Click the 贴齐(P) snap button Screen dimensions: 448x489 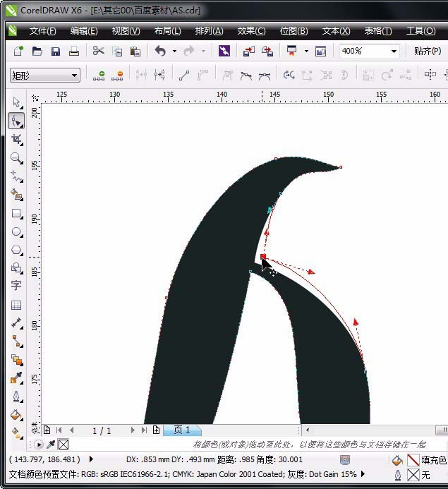coord(428,51)
